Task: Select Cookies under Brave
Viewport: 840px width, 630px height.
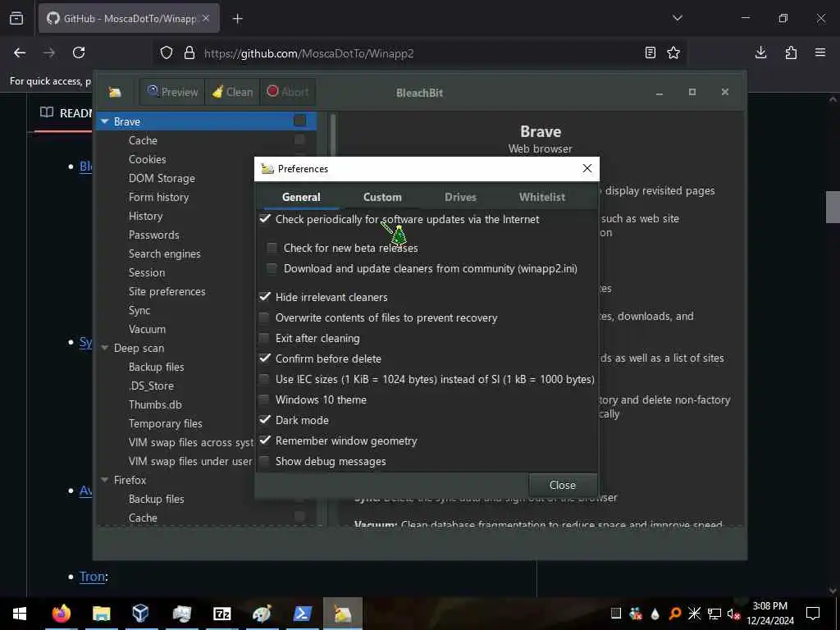Action: (x=148, y=159)
